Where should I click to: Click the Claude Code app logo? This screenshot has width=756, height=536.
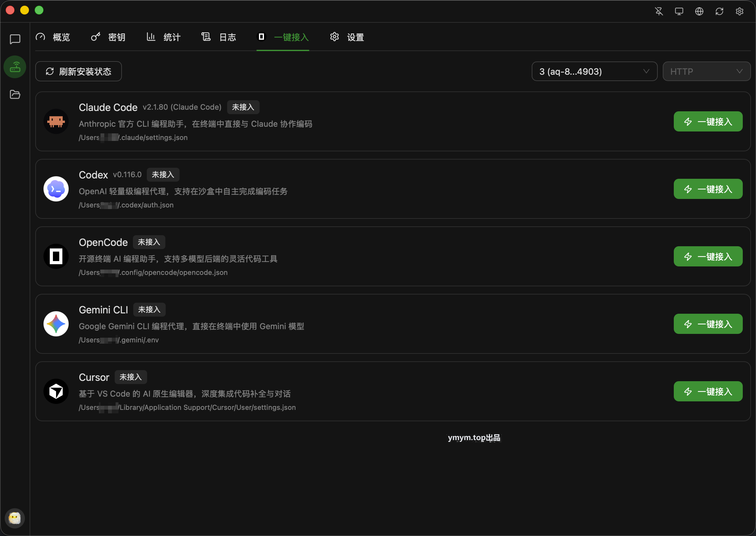tap(56, 121)
